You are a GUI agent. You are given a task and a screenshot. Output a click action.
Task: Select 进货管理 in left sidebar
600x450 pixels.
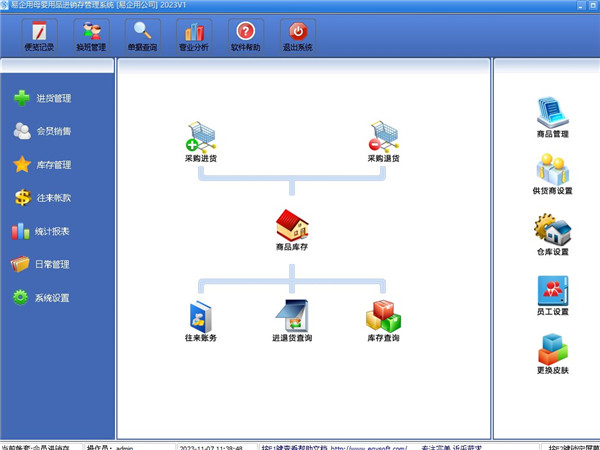tap(42, 98)
